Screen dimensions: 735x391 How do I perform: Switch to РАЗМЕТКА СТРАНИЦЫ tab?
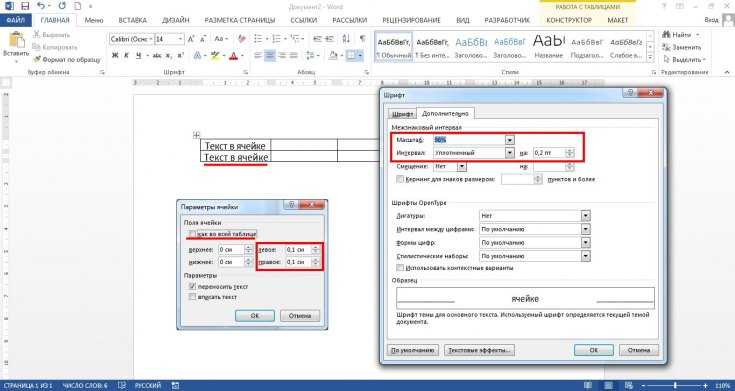click(240, 20)
